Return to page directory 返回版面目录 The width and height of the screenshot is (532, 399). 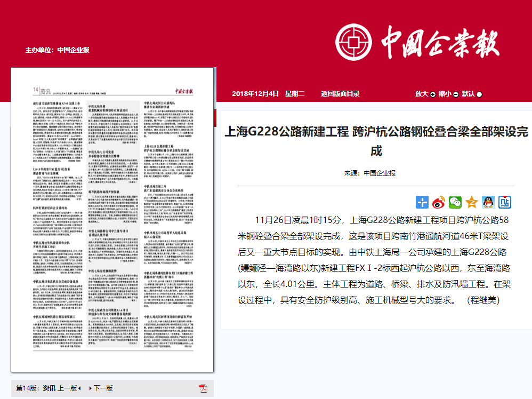[x=340, y=94]
